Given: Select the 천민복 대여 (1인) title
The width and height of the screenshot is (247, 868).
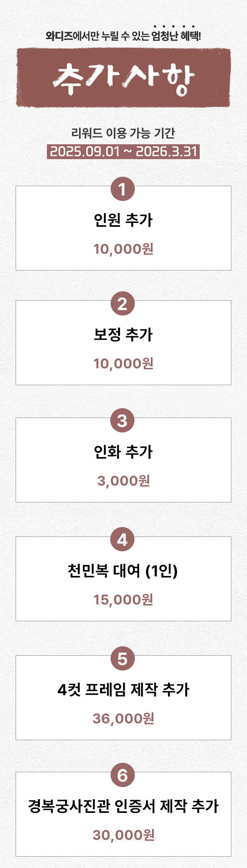Looking at the screenshot, I should click(123, 571).
